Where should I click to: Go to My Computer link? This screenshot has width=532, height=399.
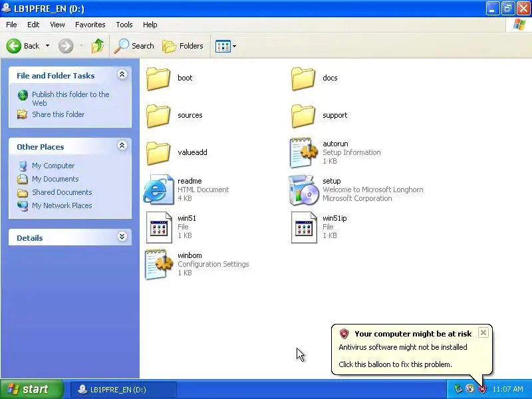[53, 166]
